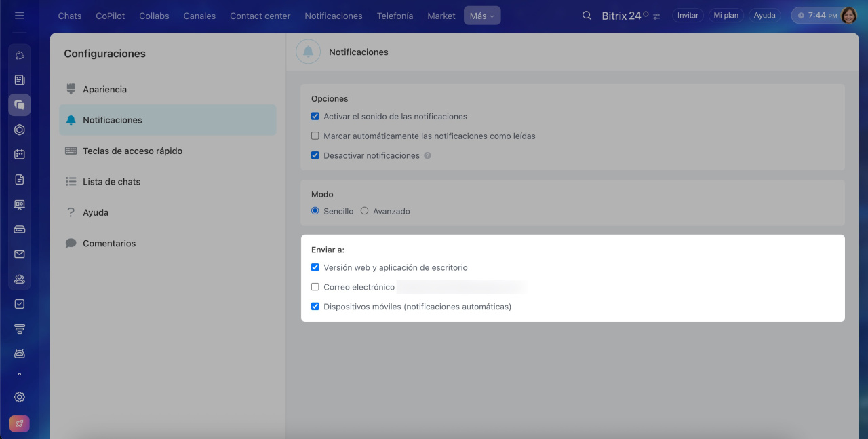Click the Invitar button
The image size is (868, 439).
click(688, 15)
